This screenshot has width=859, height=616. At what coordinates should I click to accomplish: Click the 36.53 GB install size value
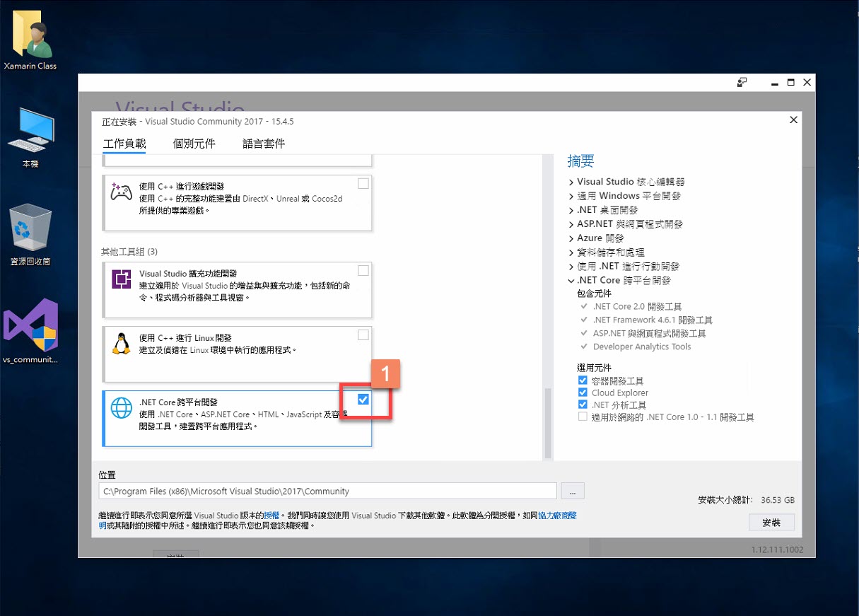click(778, 500)
